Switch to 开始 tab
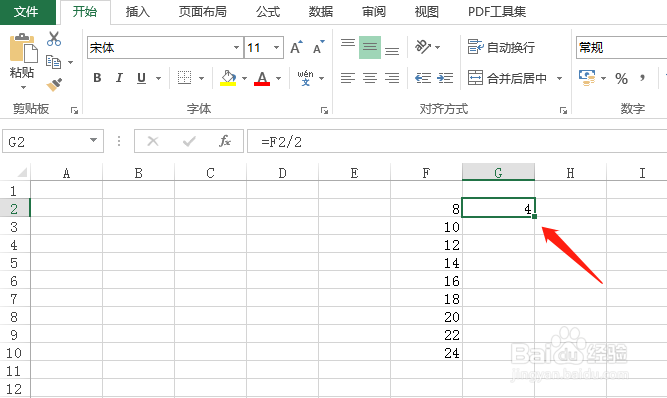 coord(85,11)
